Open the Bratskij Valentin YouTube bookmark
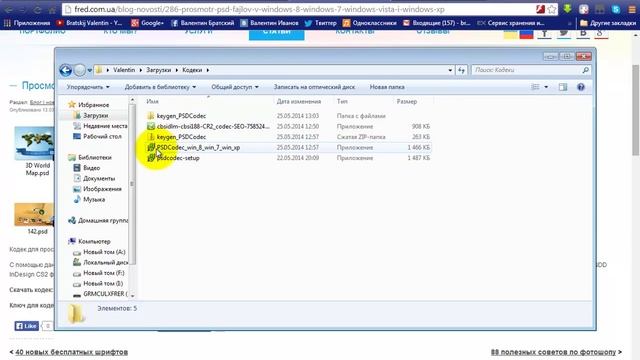640x360 pixels. pos(89,23)
